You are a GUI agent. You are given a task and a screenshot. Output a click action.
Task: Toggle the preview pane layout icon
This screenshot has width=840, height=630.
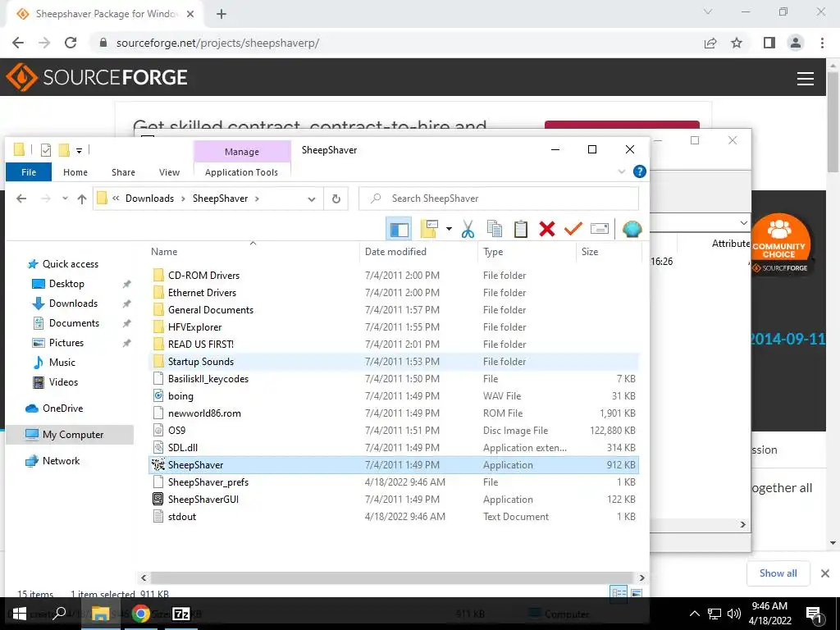(399, 229)
